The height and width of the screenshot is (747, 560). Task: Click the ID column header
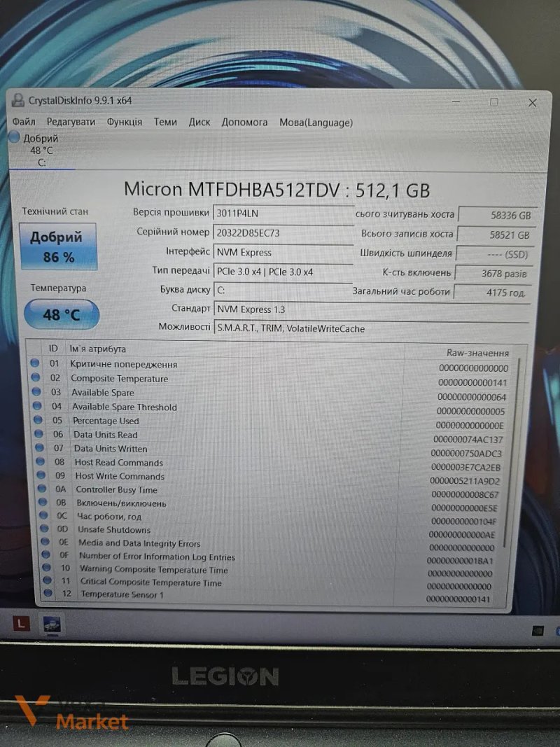pos(53,348)
